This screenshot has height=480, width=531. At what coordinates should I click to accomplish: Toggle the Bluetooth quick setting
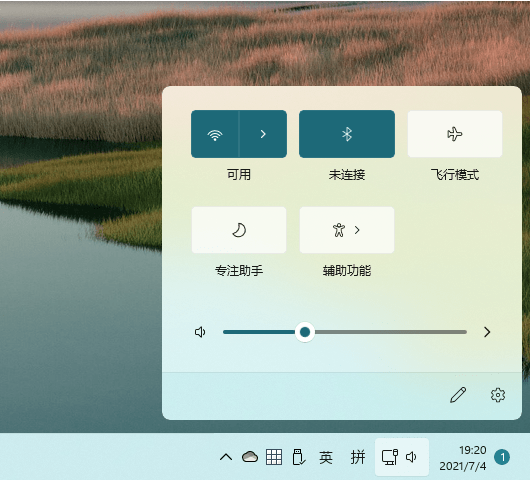[347, 134]
